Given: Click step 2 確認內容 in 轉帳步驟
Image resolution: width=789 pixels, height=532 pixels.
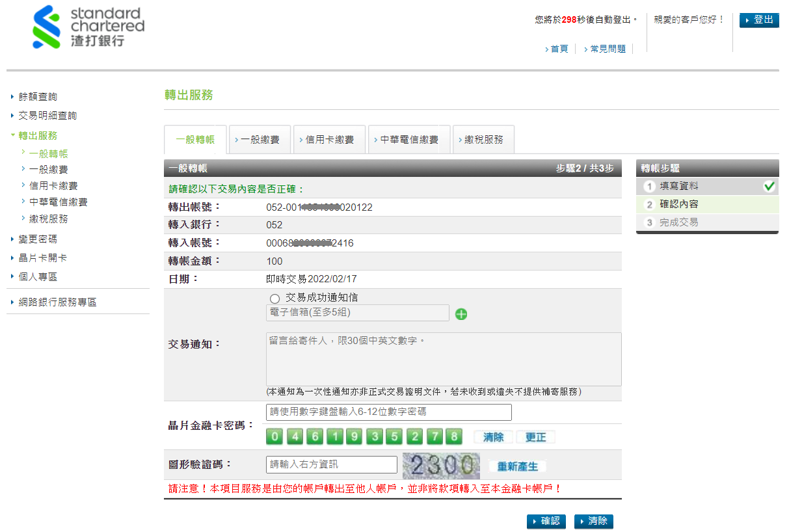Looking at the screenshot, I should (707, 204).
